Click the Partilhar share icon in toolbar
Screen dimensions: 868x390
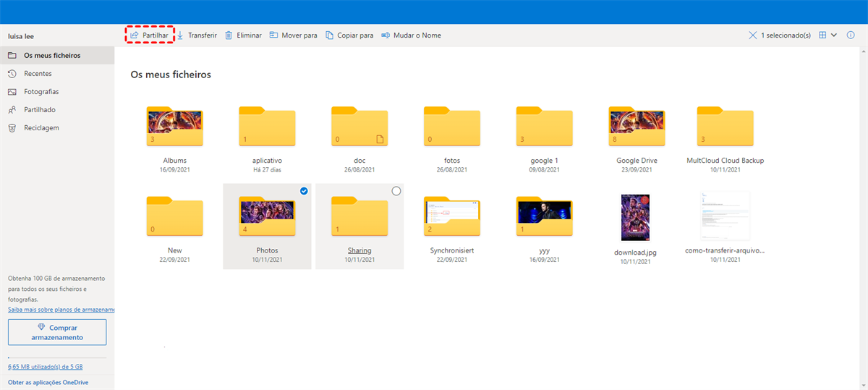pos(135,35)
